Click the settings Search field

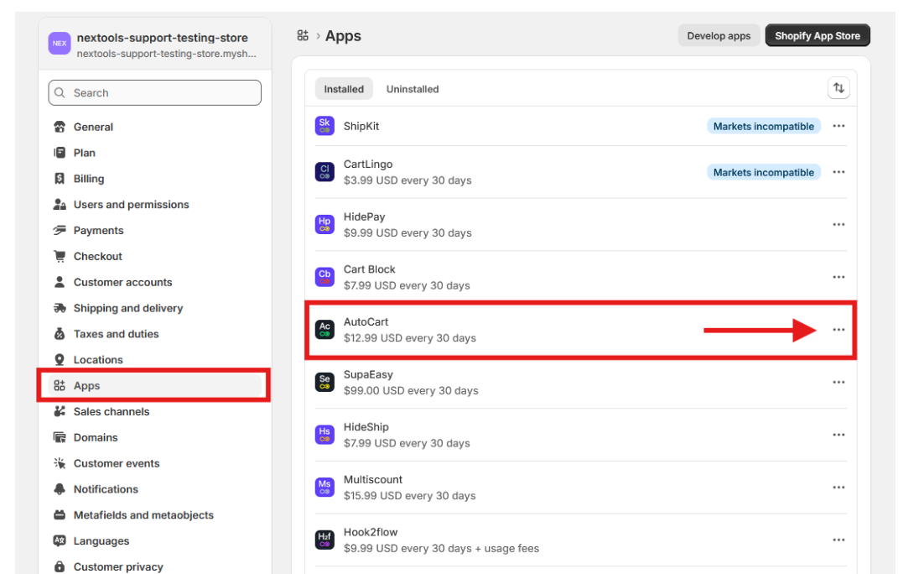click(x=155, y=93)
